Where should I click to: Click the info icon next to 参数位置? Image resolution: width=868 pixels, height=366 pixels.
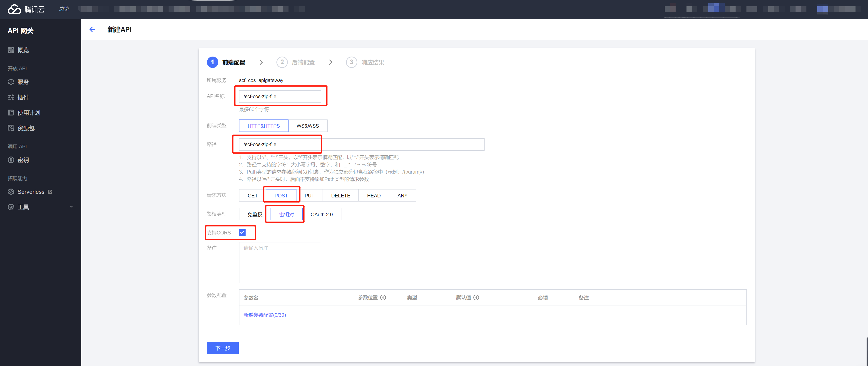click(383, 297)
